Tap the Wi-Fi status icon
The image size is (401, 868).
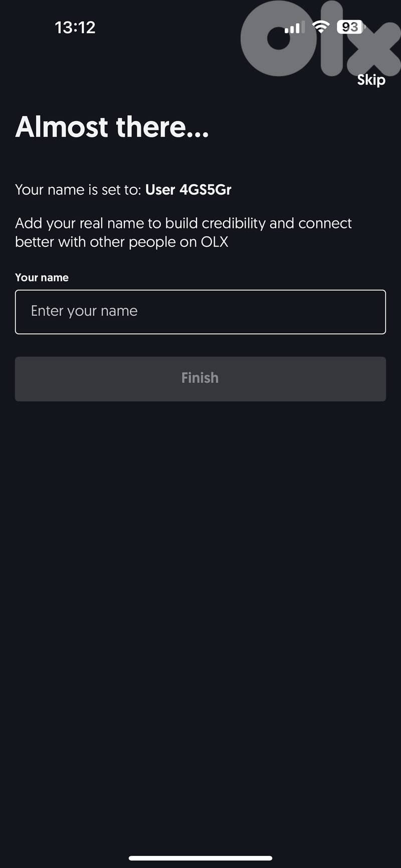[321, 27]
